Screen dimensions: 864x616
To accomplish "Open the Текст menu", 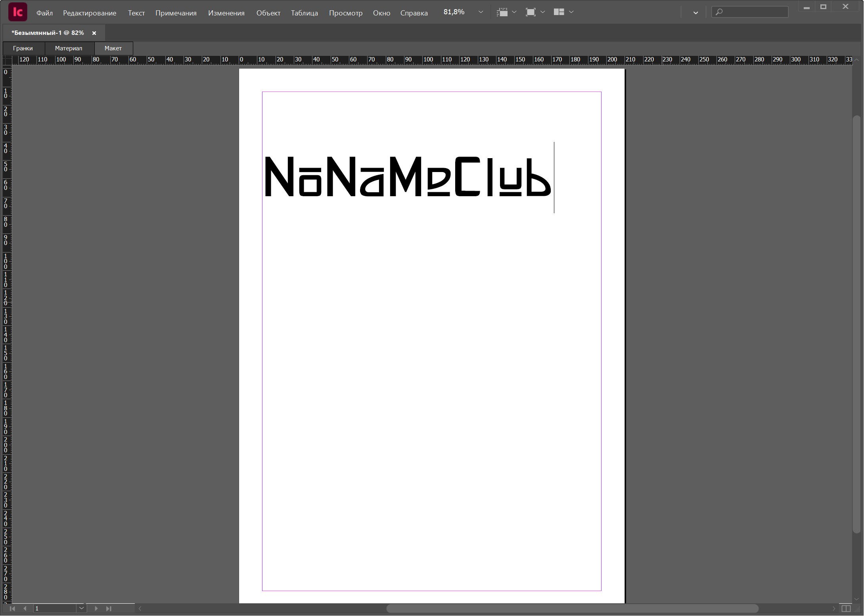I will coord(136,13).
